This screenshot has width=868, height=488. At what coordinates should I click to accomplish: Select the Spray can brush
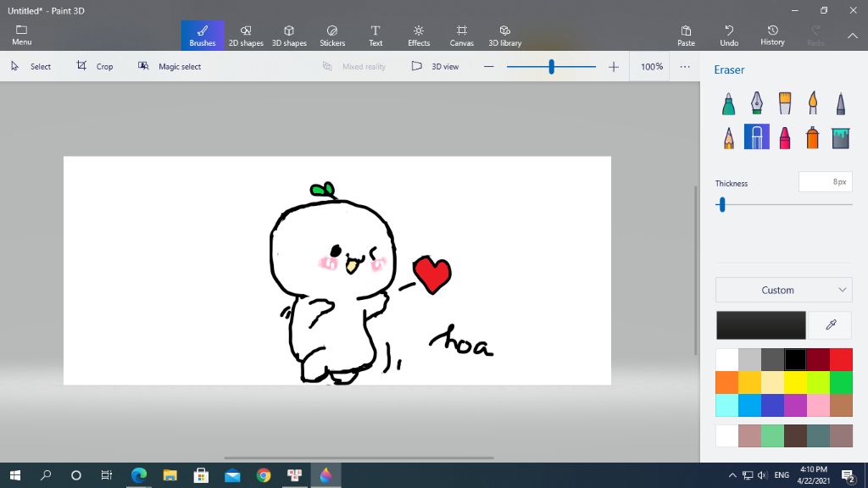(x=813, y=137)
